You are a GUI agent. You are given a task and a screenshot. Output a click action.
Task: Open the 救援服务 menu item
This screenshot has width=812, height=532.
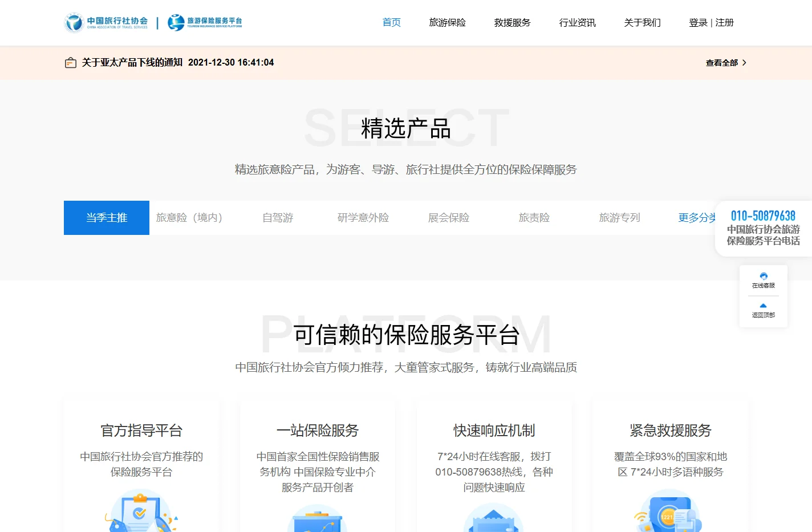(513, 23)
